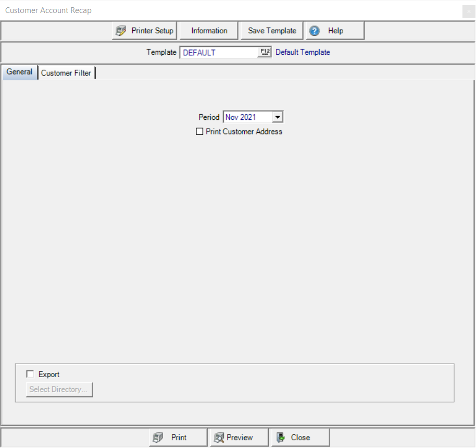
Task: Expand the Period dropdown arrow
Action: [x=278, y=117]
